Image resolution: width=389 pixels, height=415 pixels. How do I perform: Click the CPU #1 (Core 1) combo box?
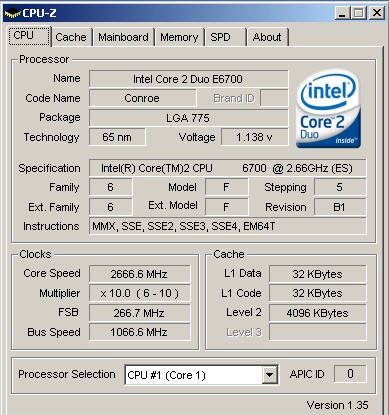tap(201, 375)
